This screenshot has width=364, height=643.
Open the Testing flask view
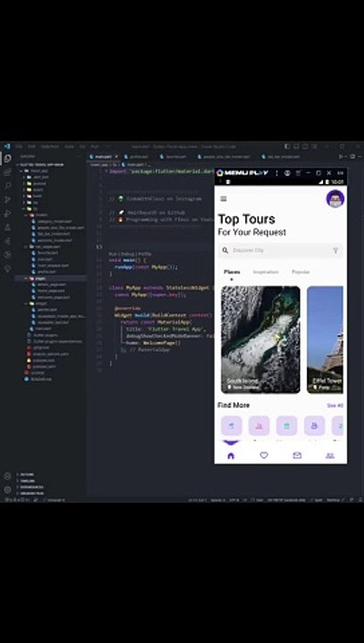[x=7, y=227]
